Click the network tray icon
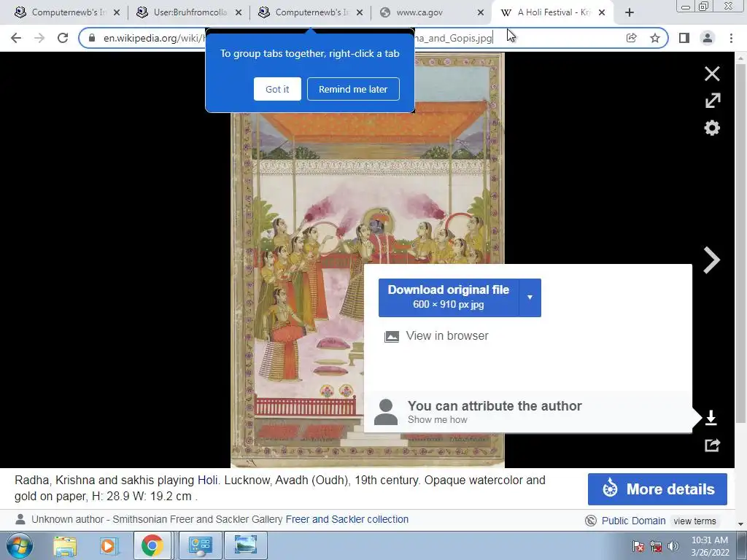747x560 pixels. pos(656,546)
